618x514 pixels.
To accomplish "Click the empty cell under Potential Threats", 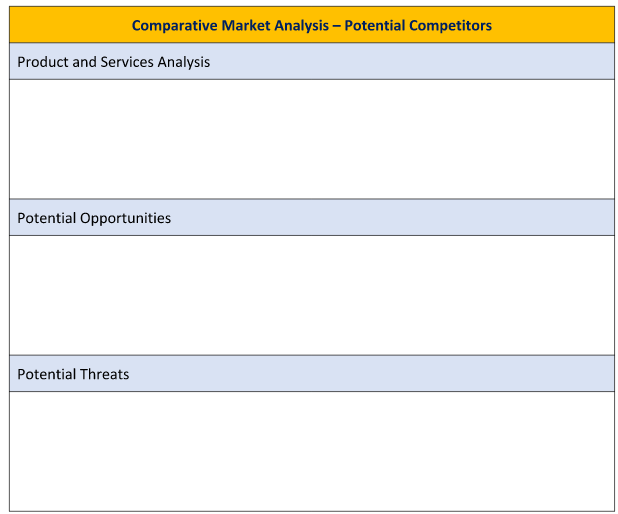I will point(311,451).
